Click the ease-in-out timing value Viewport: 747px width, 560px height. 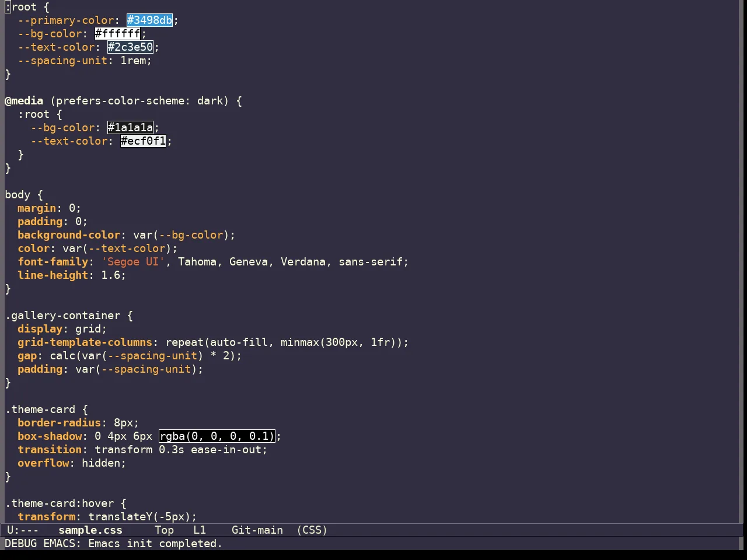click(226, 450)
